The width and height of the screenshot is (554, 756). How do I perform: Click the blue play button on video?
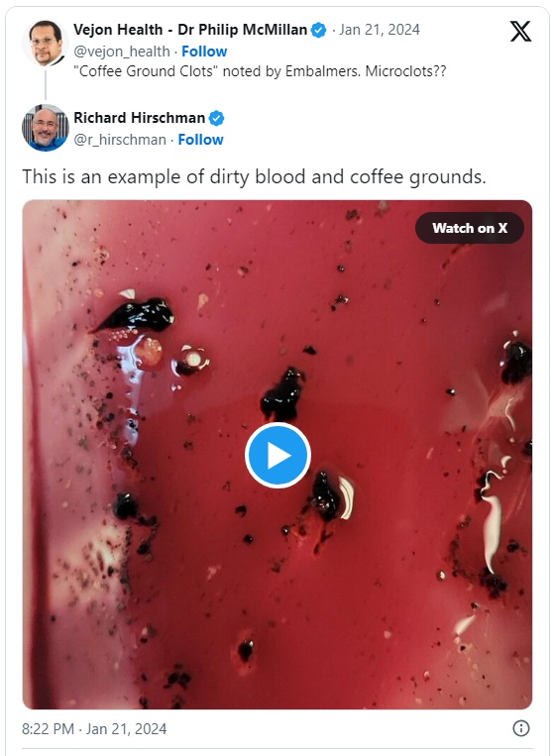pyautogui.click(x=277, y=455)
